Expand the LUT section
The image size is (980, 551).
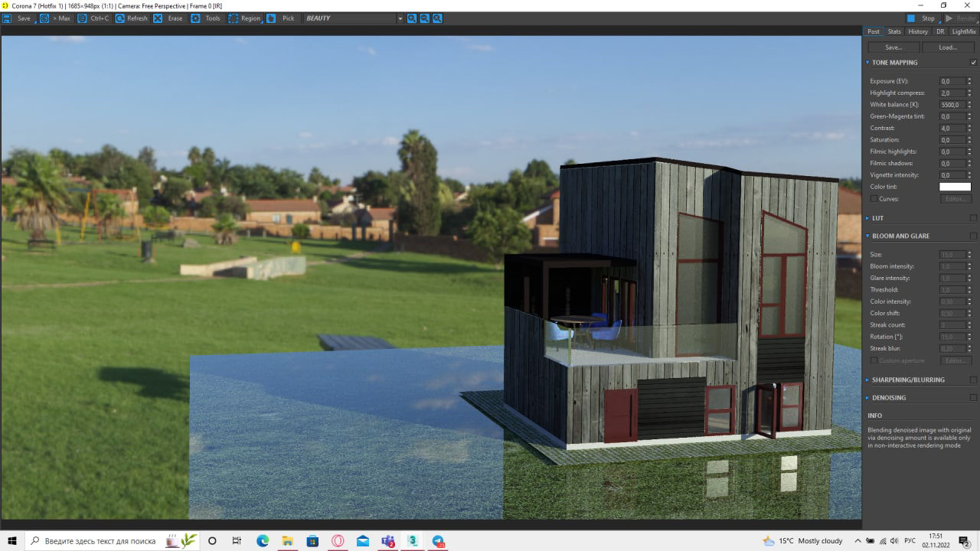pos(867,218)
